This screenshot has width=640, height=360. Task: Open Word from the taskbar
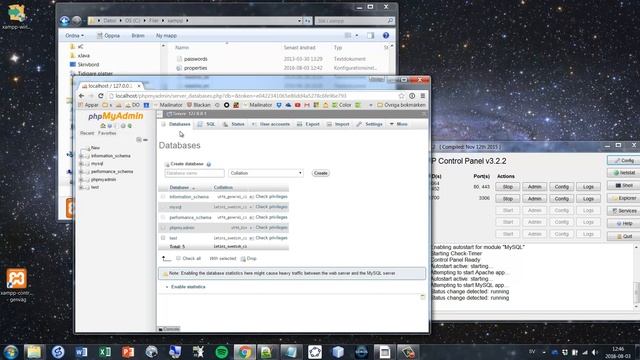click(x=81, y=352)
